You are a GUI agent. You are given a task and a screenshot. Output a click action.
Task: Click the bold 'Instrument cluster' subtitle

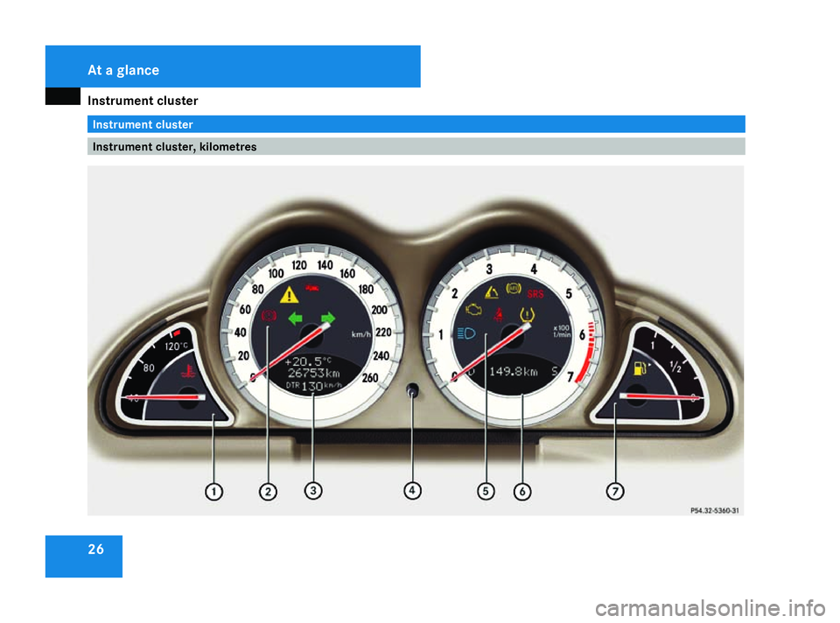click(x=143, y=101)
